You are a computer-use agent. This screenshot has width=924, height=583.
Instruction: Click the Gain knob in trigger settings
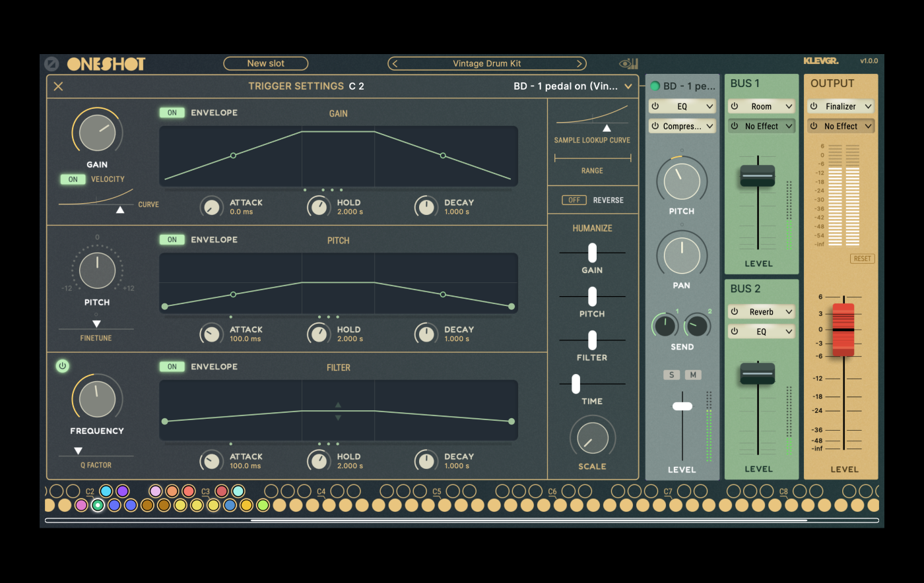[97, 133]
